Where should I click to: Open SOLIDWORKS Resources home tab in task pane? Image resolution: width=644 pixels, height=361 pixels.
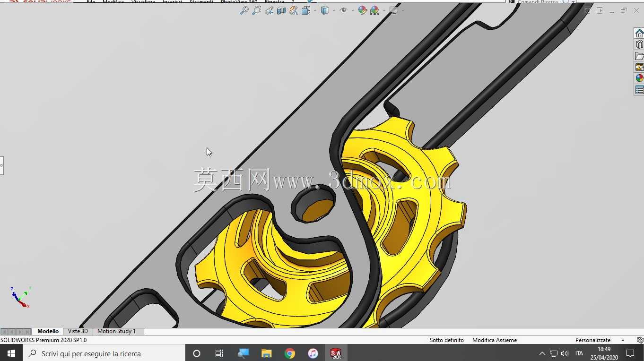click(639, 33)
